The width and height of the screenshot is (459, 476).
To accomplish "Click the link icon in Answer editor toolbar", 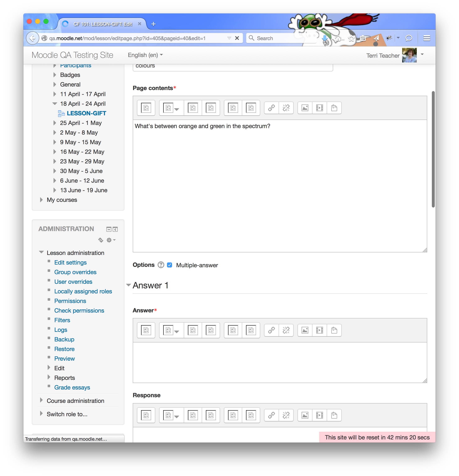I will tap(271, 330).
